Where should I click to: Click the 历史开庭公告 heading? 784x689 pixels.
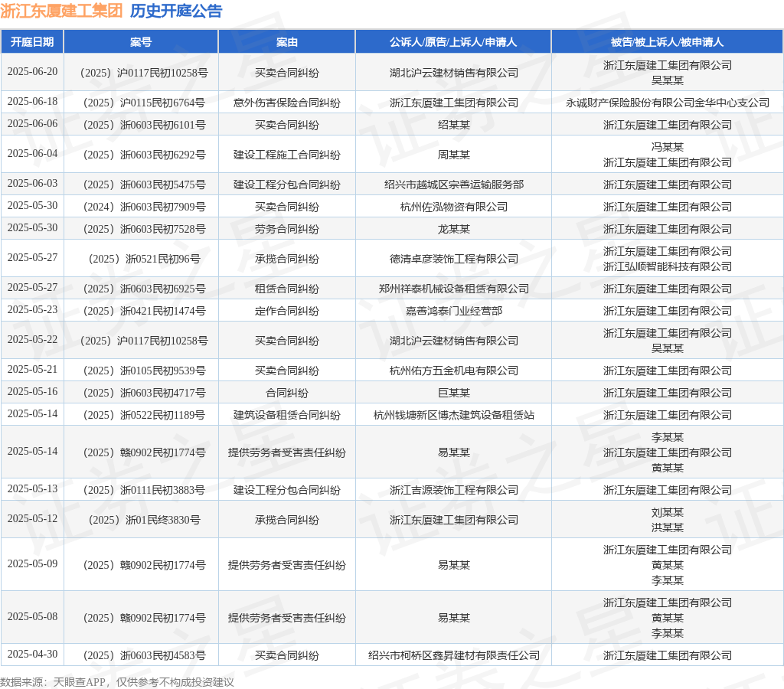[176, 11]
